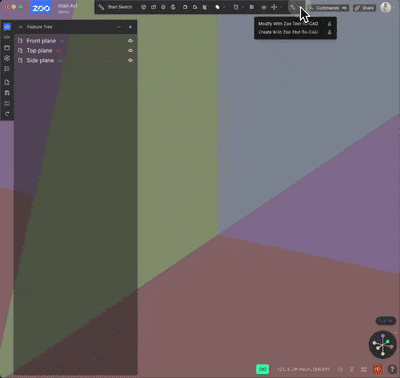Viewport: 400px width, 378px height.
Task: Click the Text-to-CAD sparkle icon
Action: (x=292, y=7)
